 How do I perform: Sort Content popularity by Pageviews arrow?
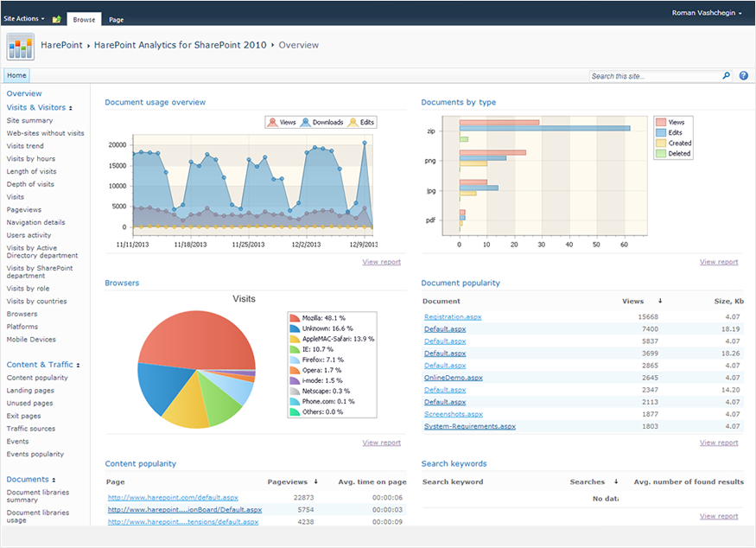tap(315, 481)
